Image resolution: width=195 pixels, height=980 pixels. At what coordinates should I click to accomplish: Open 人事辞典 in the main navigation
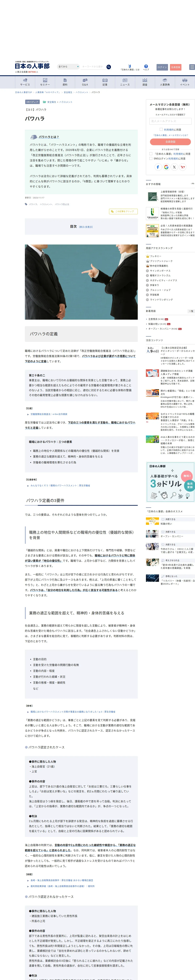(x=165, y=82)
